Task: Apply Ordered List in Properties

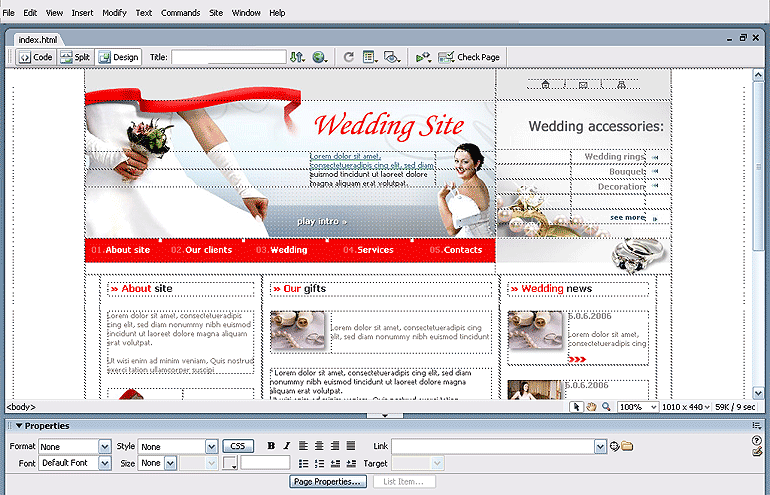Action: coord(319,464)
